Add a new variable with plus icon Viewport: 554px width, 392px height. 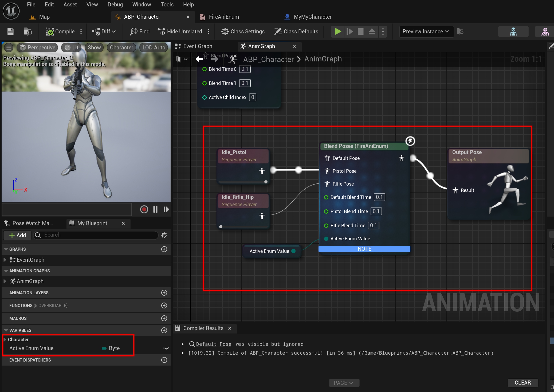[x=164, y=330]
